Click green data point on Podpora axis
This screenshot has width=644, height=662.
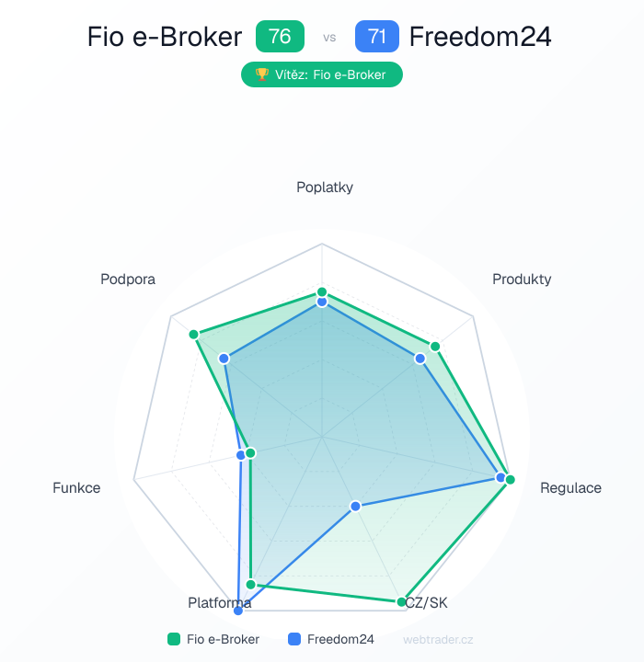(193, 334)
